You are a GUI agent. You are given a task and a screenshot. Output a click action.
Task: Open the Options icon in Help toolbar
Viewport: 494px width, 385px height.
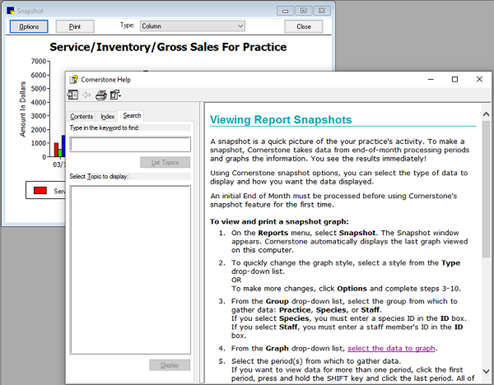(x=115, y=95)
